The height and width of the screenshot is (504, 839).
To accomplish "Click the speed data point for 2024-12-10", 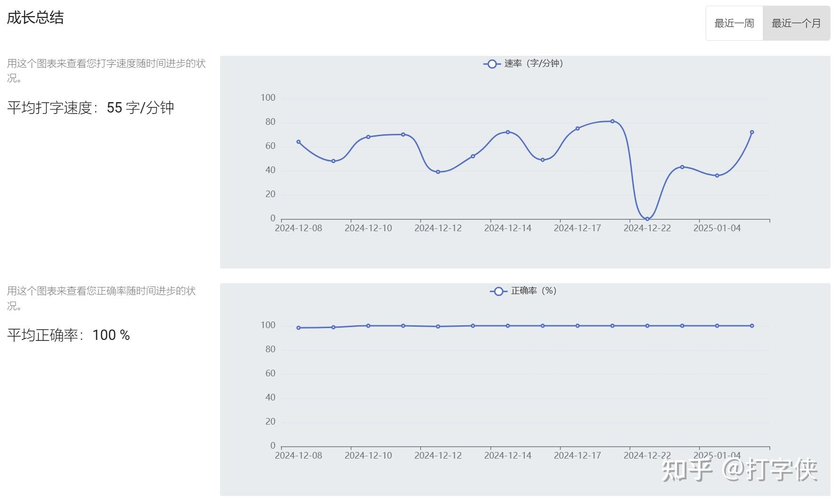I will click(368, 137).
